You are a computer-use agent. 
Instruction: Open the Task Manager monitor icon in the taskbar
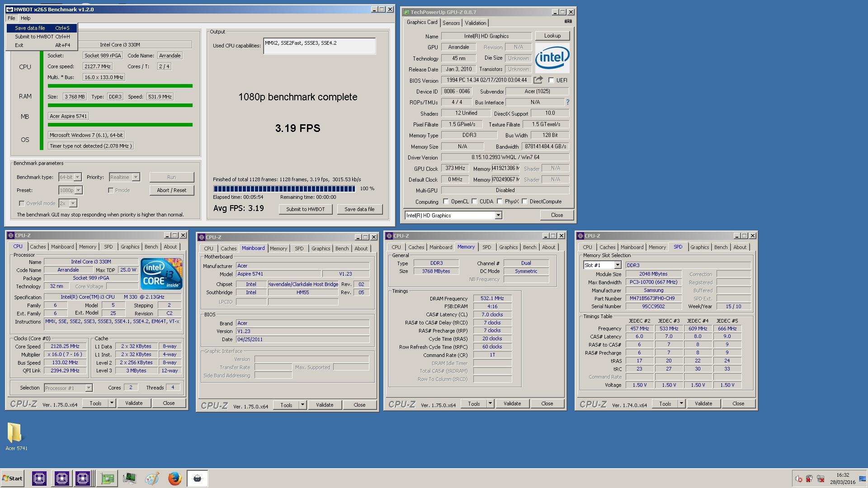click(x=129, y=479)
